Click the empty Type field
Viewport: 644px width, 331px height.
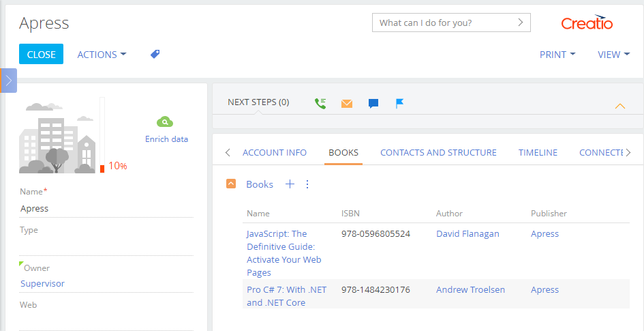106,246
